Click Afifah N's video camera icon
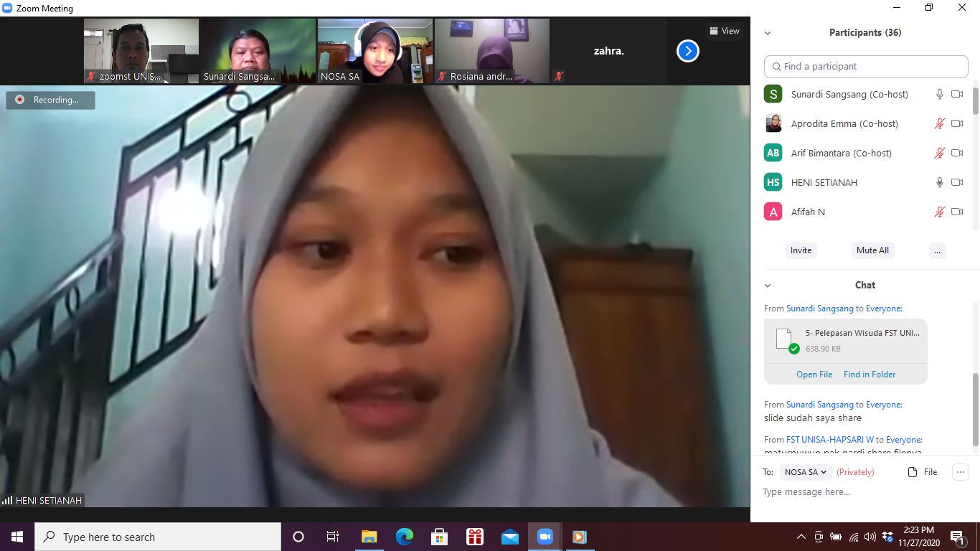This screenshot has width=980, height=551. [957, 212]
